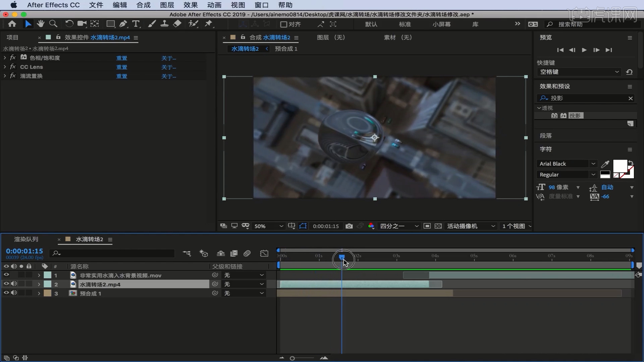Click the timeline layer search field
Screen dimensions: 644x362
point(112,253)
